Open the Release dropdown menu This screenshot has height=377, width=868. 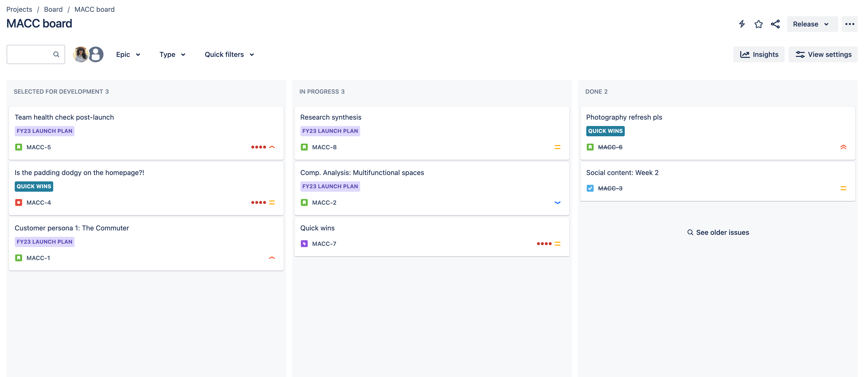810,23
